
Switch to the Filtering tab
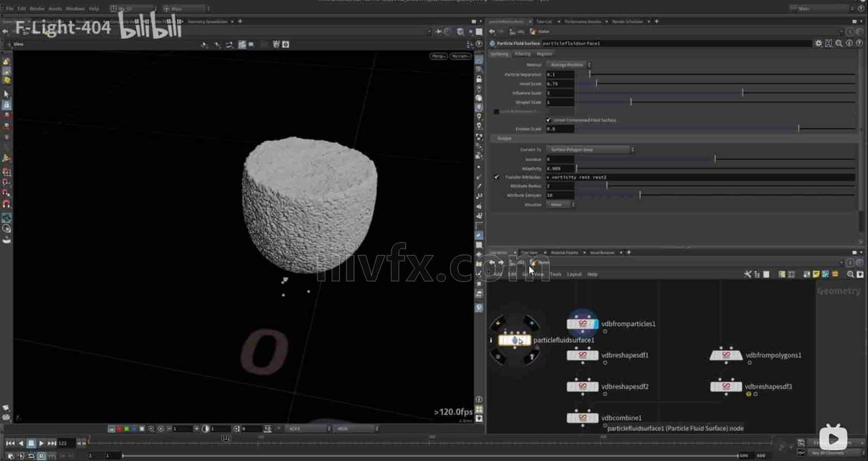coord(522,54)
